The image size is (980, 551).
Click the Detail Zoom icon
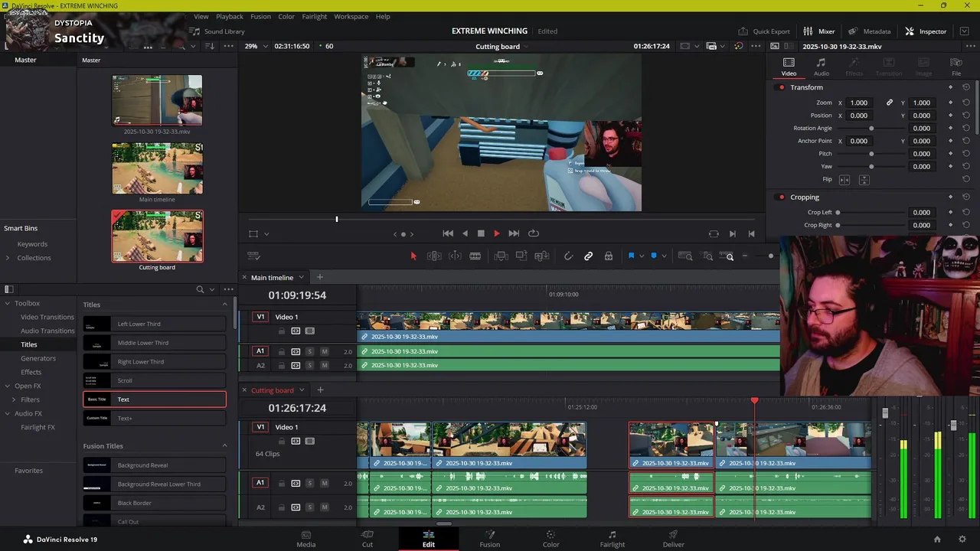[x=707, y=256]
